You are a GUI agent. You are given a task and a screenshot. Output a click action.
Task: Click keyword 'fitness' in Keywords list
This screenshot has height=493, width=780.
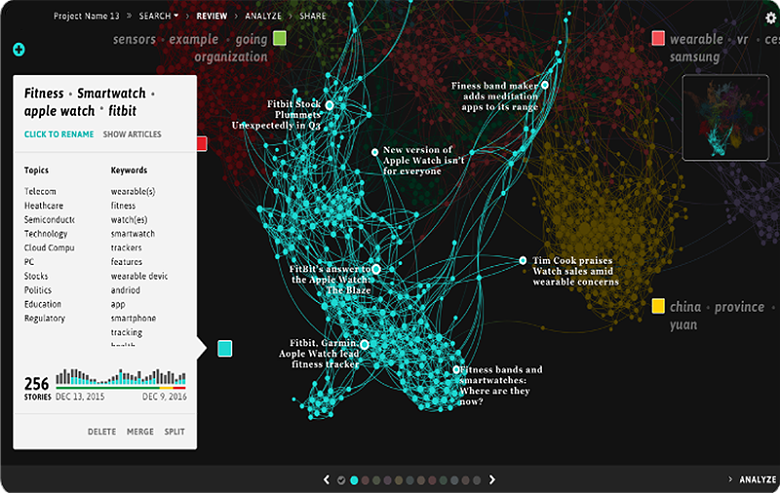click(123, 205)
